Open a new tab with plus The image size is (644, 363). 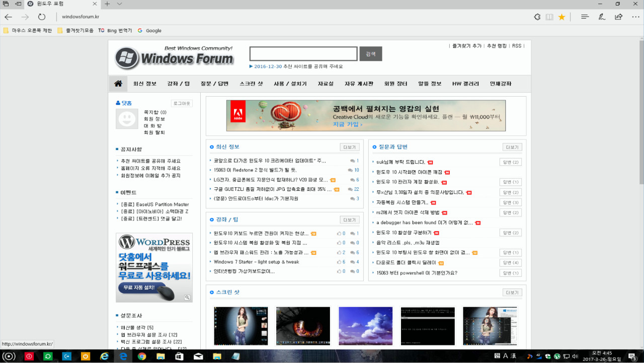point(107,4)
